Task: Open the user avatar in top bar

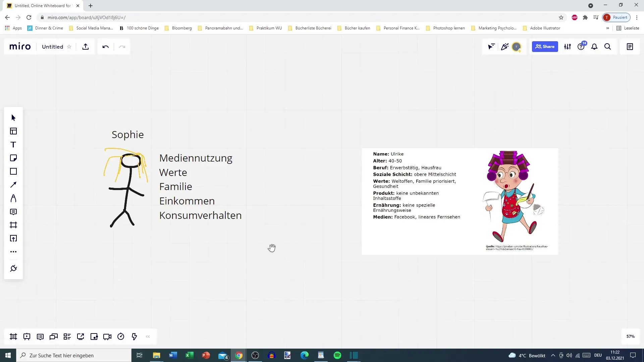Action: [517, 47]
